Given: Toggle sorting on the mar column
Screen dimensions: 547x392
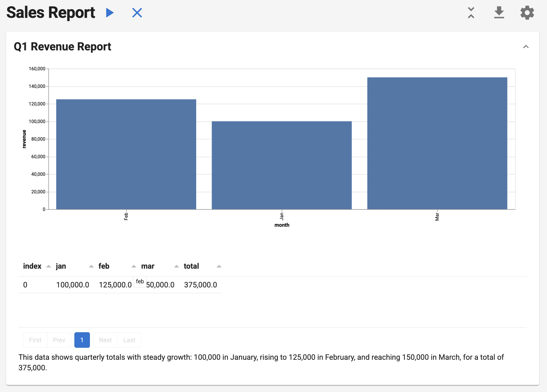Looking at the screenshot, I should pos(176,266).
